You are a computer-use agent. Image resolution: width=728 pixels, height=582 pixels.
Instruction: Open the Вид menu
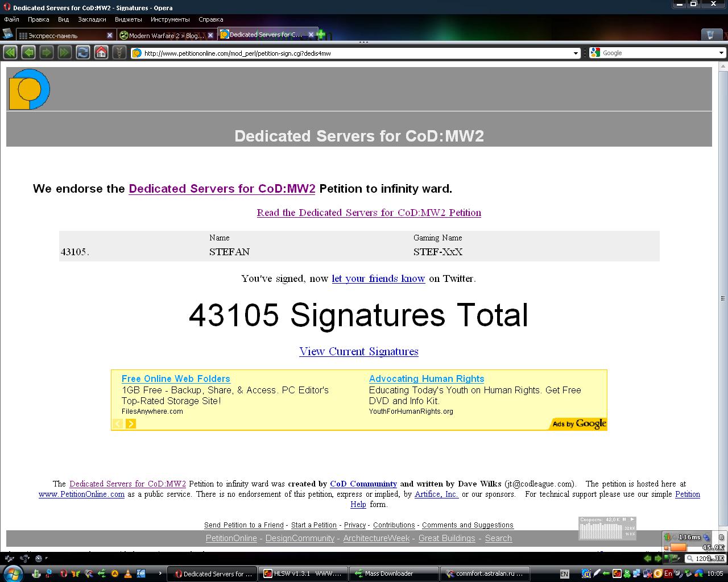[x=63, y=19]
